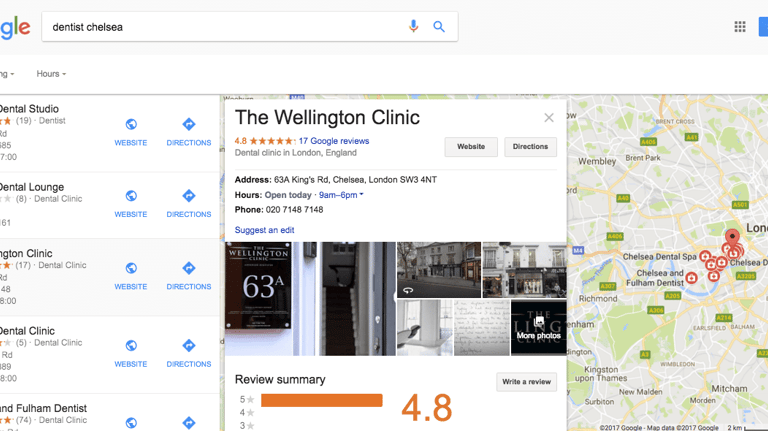Click Dental Lounge's directions arrow icon

189,196
